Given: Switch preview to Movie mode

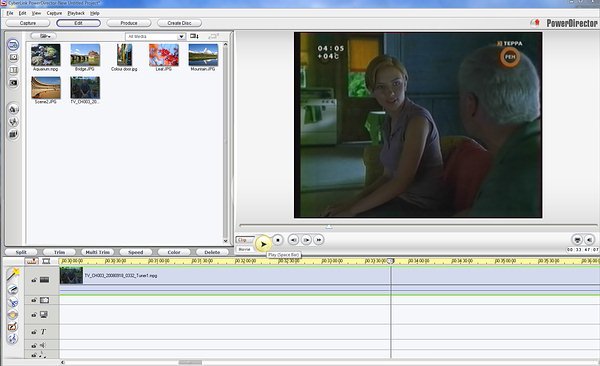Looking at the screenshot, I should click(245, 249).
